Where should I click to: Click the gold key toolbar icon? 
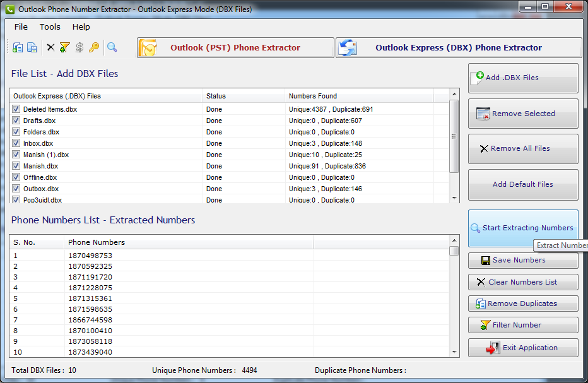(x=94, y=47)
